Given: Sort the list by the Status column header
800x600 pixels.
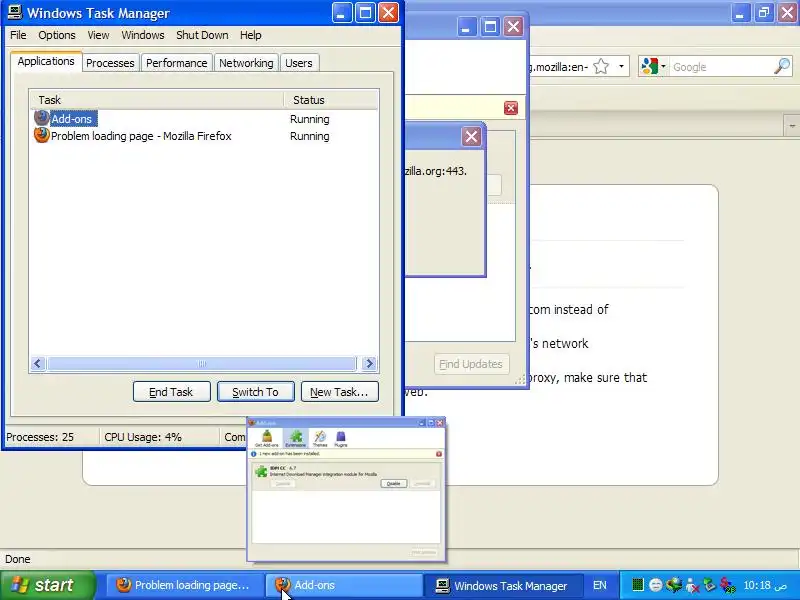Looking at the screenshot, I should click(x=331, y=99).
